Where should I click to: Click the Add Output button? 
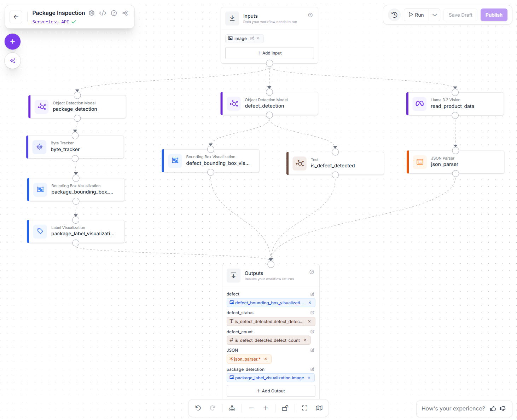point(271,391)
